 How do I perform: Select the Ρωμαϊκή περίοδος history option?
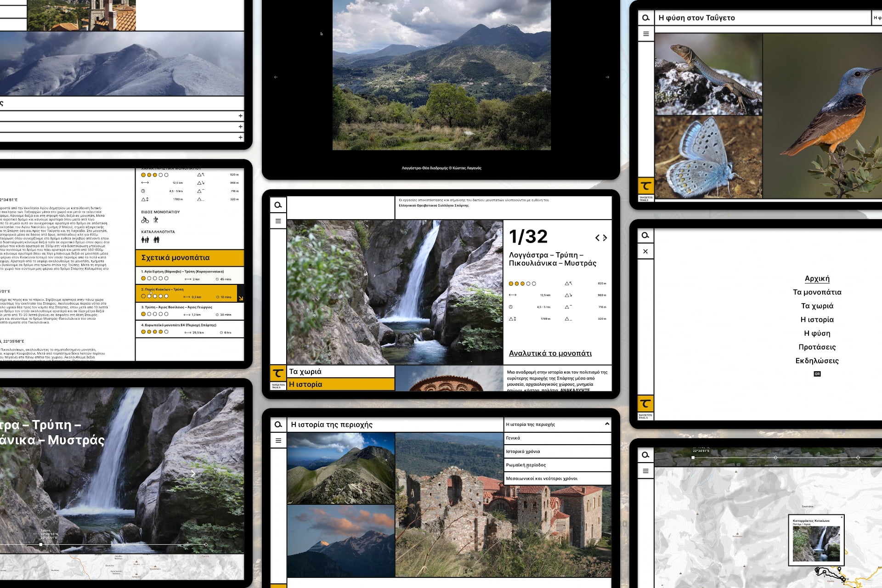tap(526, 465)
